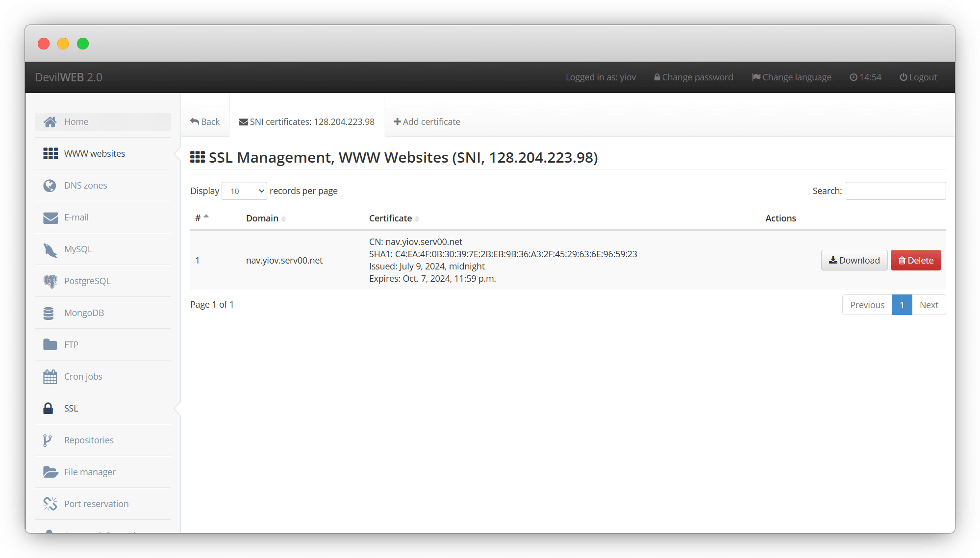The image size is (980, 558).
Task: Download the nav.yiov.serv00.net certificate
Action: (854, 261)
